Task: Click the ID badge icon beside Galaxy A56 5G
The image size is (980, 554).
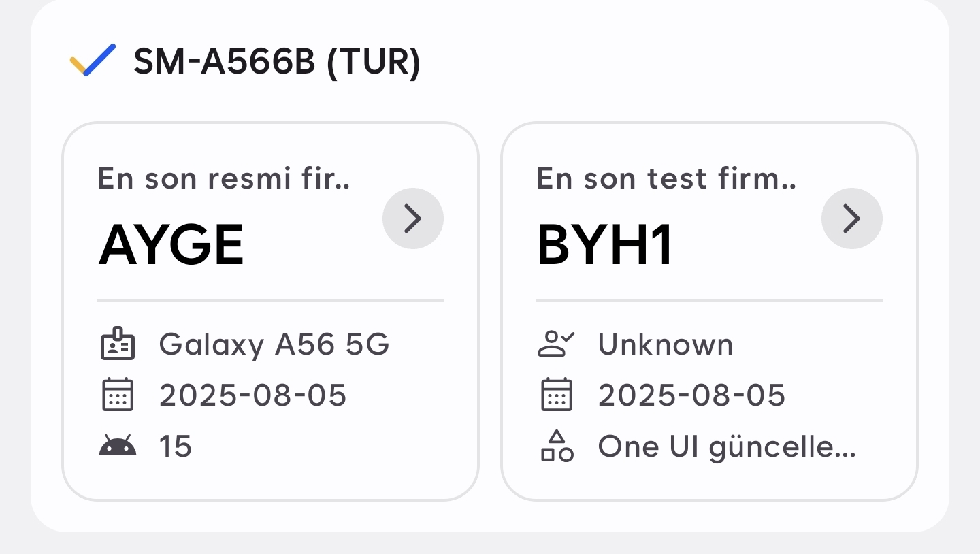Action: (x=118, y=344)
